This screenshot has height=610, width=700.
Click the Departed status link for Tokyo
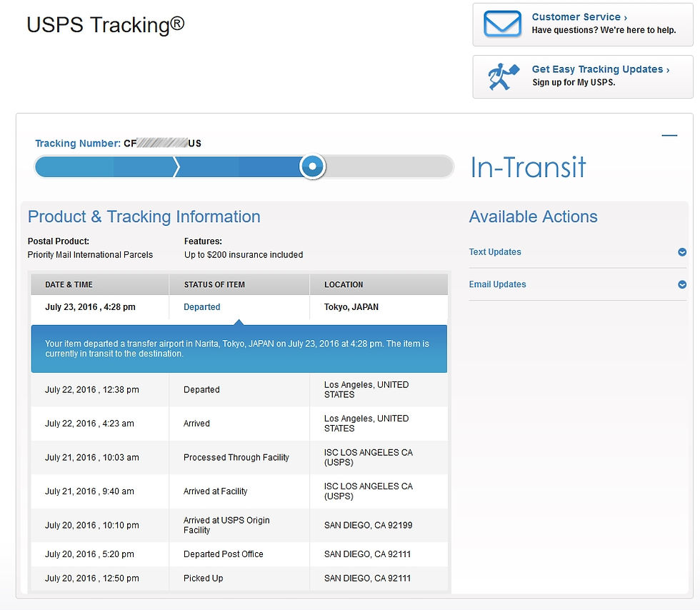pyautogui.click(x=201, y=307)
